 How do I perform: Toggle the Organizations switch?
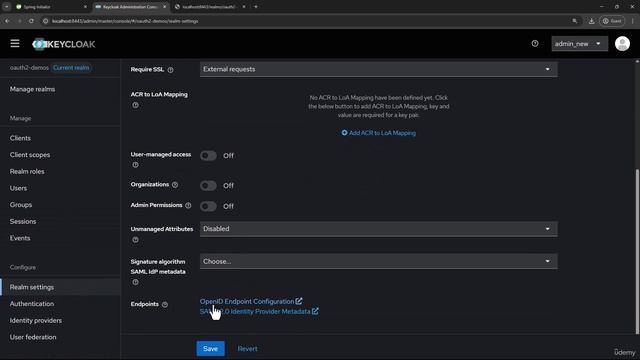click(208, 186)
